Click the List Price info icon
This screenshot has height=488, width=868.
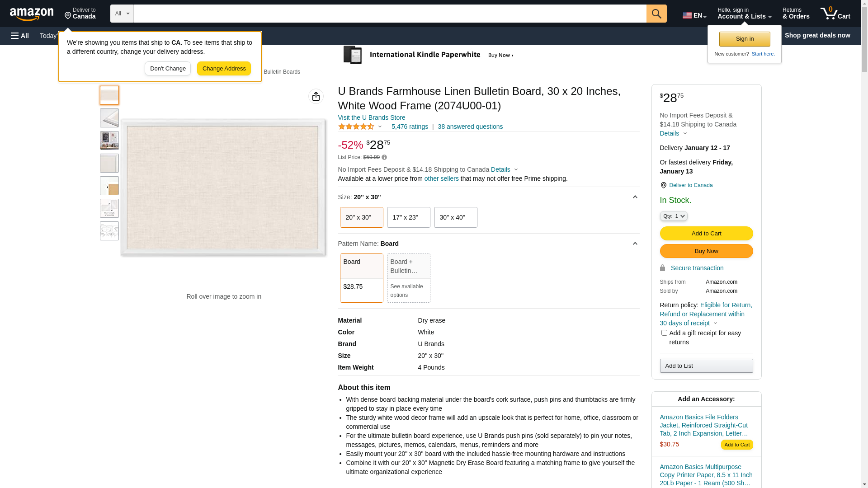pyautogui.click(x=384, y=157)
